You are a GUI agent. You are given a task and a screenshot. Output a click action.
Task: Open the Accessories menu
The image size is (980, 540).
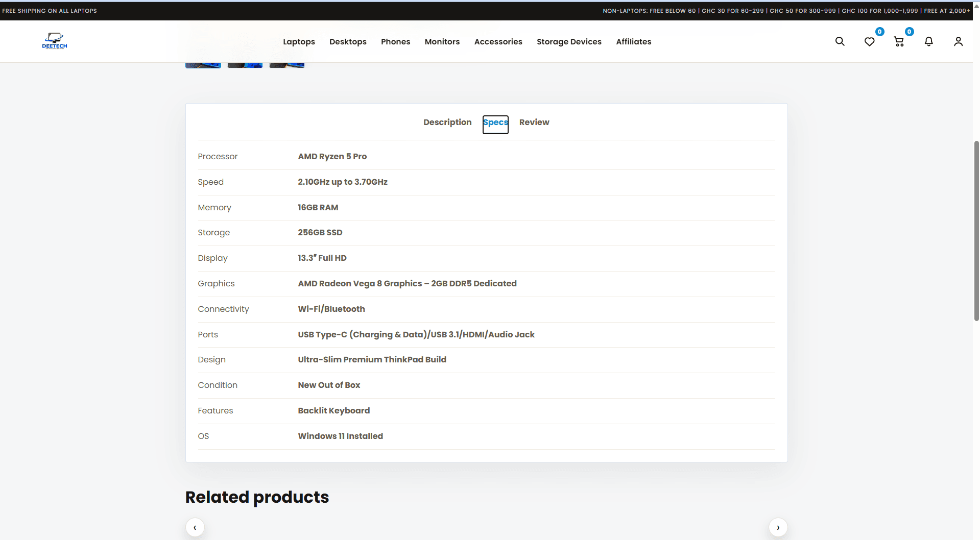coord(498,42)
